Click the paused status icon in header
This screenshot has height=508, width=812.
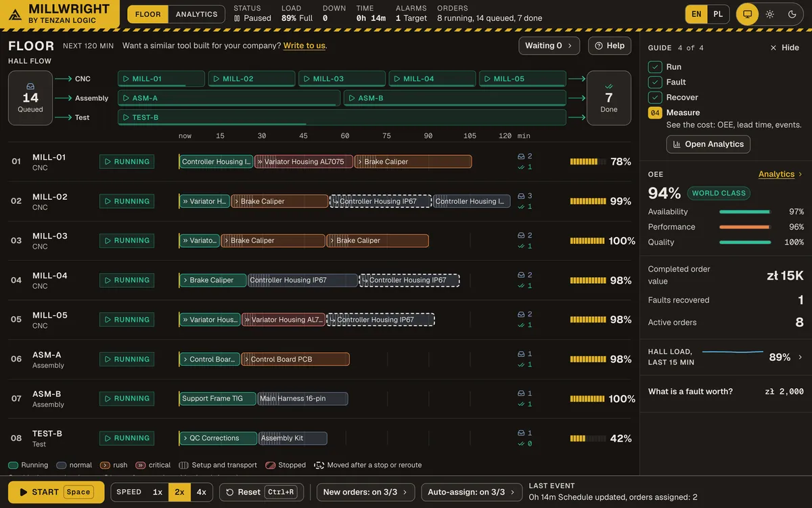coord(237,18)
